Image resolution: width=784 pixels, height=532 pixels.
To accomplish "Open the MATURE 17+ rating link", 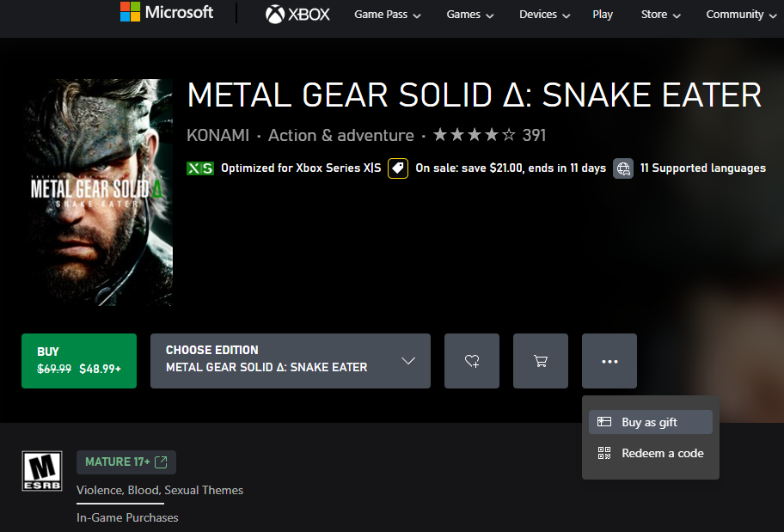I will 126,462.
